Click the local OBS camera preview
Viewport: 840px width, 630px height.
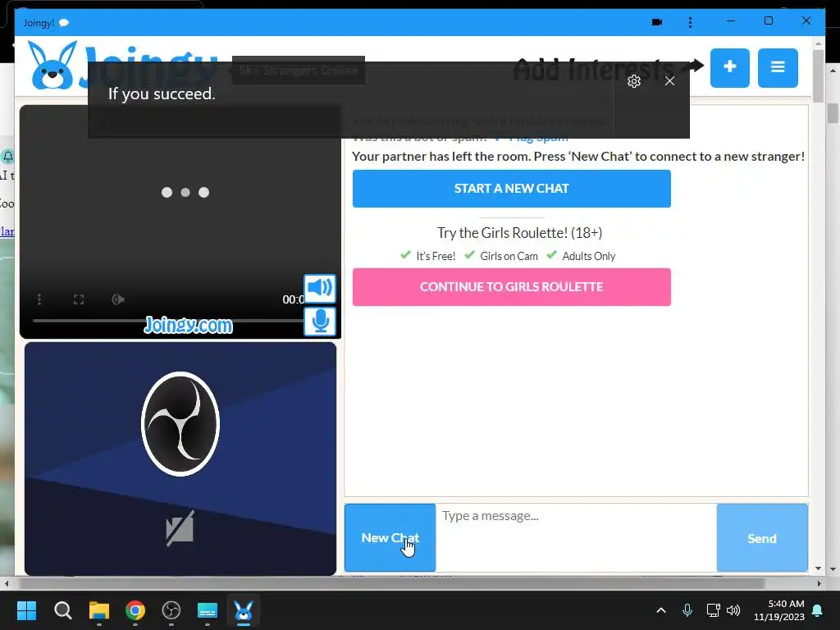pyautogui.click(x=180, y=459)
